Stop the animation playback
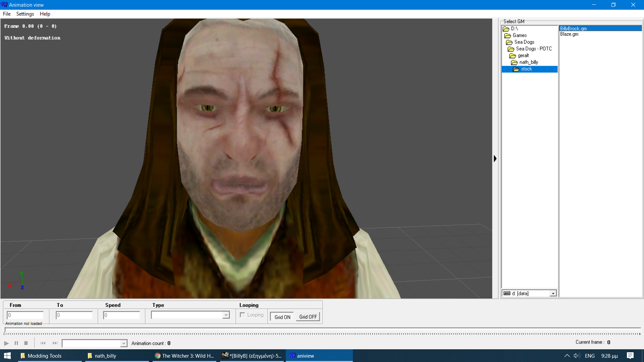644x362 pixels. point(26,343)
